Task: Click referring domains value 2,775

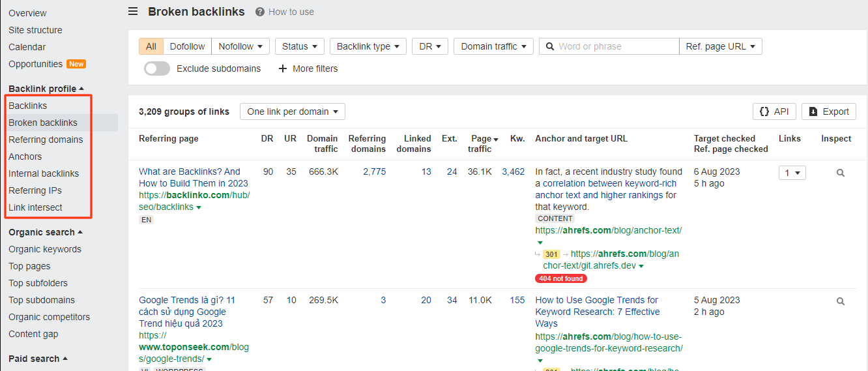Action: (x=375, y=171)
